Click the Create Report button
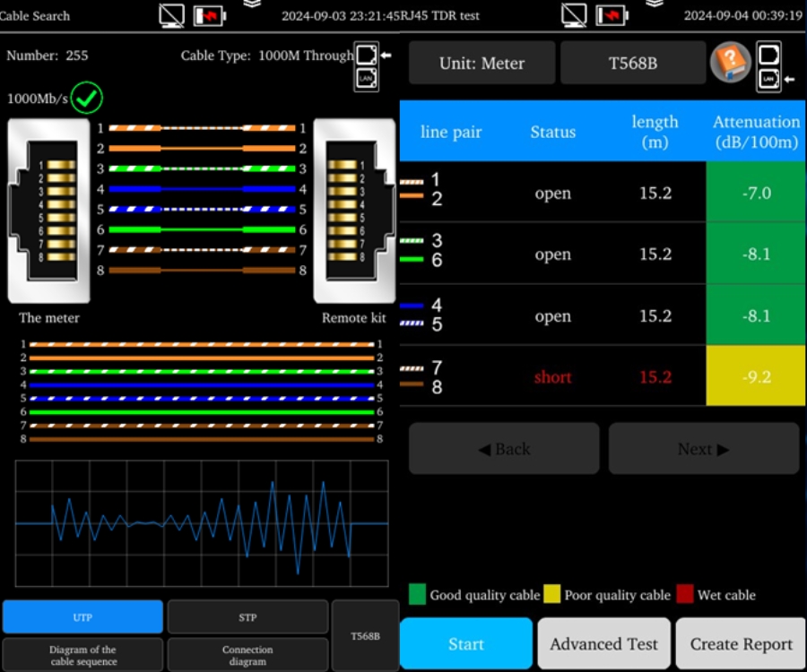This screenshot has height=672, width=807. click(x=741, y=643)
